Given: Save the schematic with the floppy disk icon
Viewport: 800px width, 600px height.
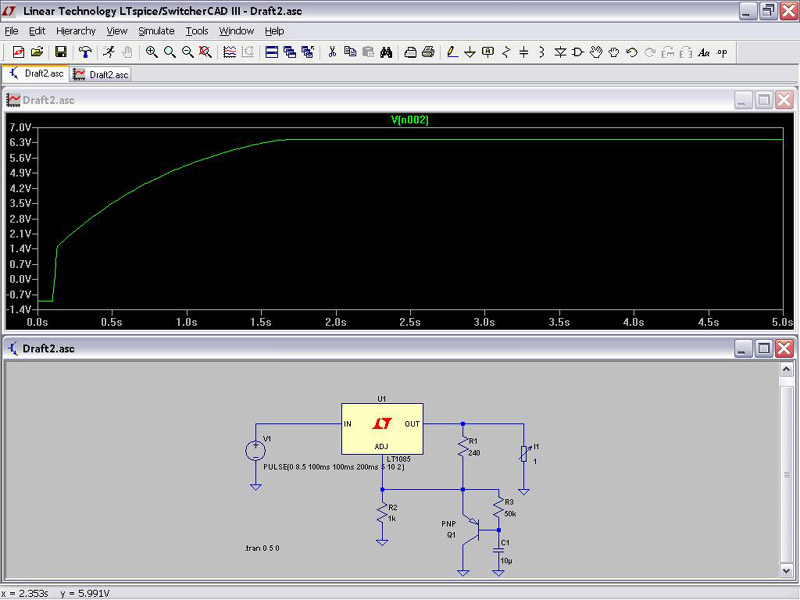Looking at the screenshot, I should point(61,52).
